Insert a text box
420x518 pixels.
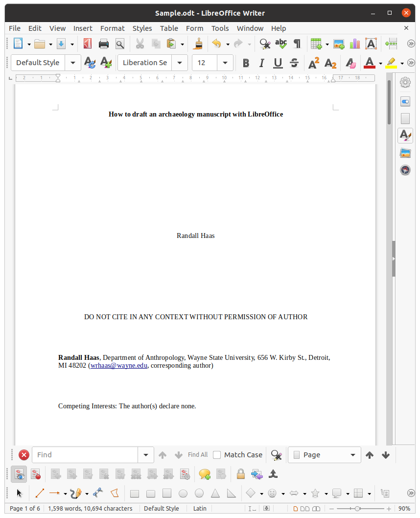click(x=371, y=44)
